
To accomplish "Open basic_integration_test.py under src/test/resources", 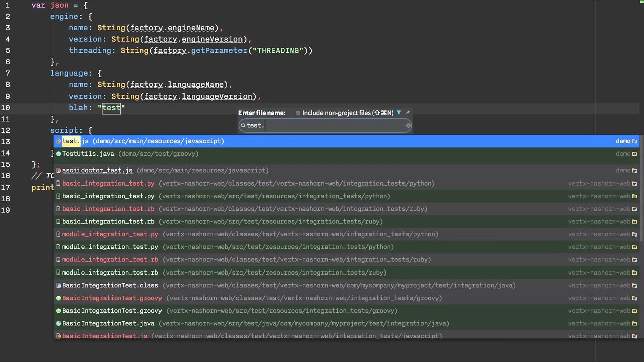I will click(347, 196).
